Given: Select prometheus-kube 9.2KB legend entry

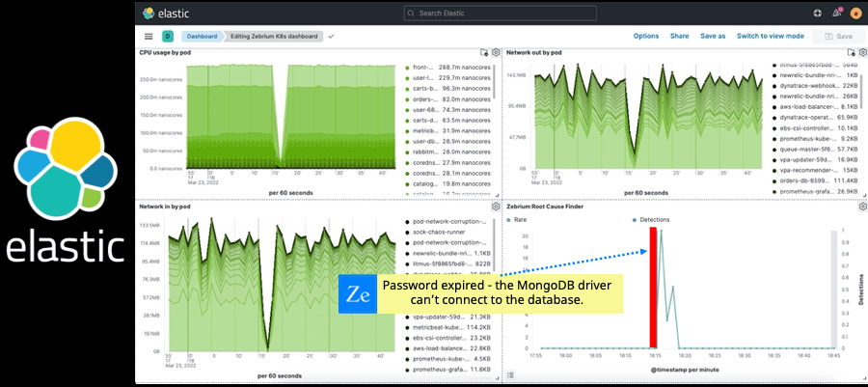Looking at the screenshot, I should pos(815,139).
